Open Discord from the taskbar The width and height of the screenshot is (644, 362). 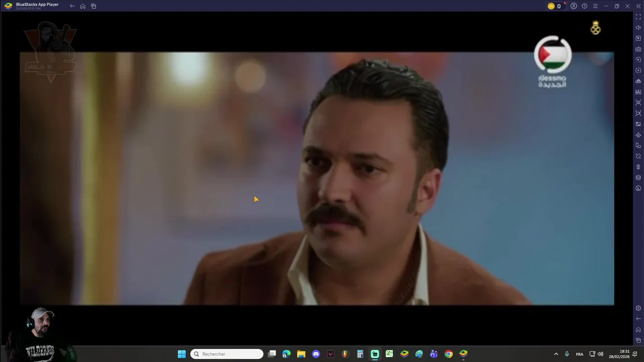tap(316, 354)
